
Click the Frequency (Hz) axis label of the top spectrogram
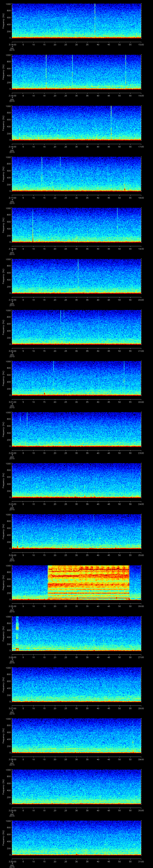(3, 21)
